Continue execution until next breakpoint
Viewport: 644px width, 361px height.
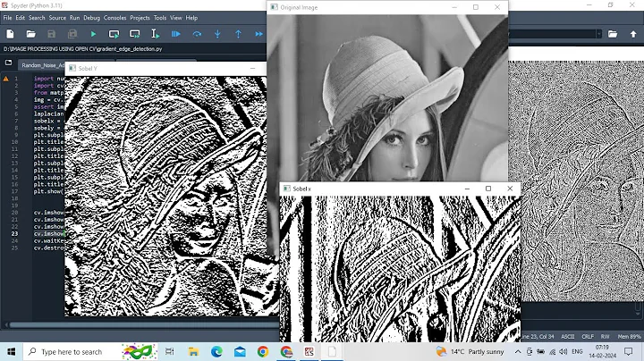click(x=258, y=34)
